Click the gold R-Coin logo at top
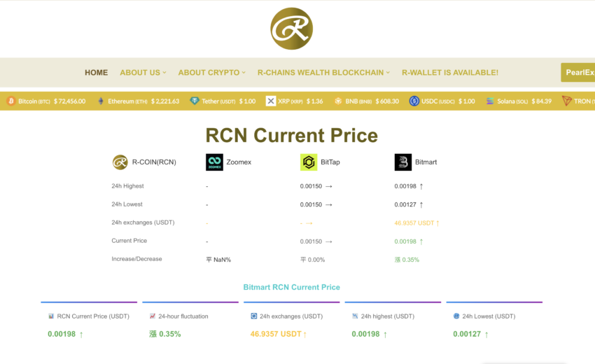Image resolution: width=595 pixels, height=364 pixels. tap(291, 29)
